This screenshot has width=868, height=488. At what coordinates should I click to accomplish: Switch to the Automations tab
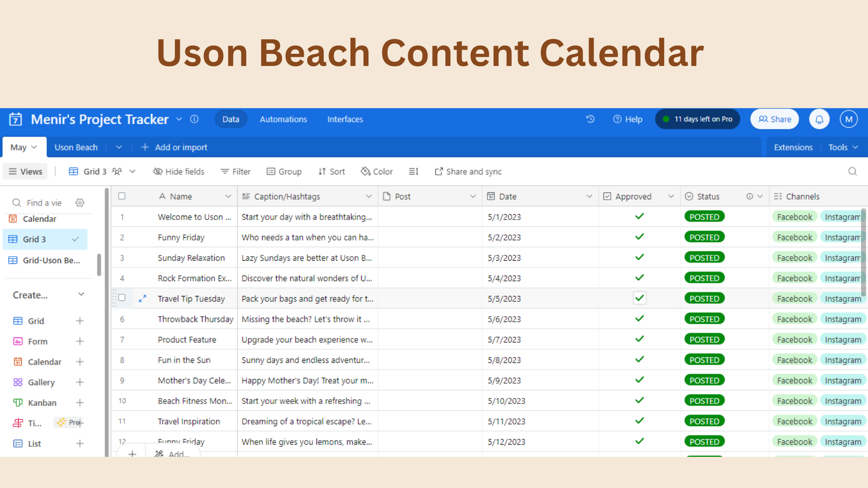pos(283,119)
